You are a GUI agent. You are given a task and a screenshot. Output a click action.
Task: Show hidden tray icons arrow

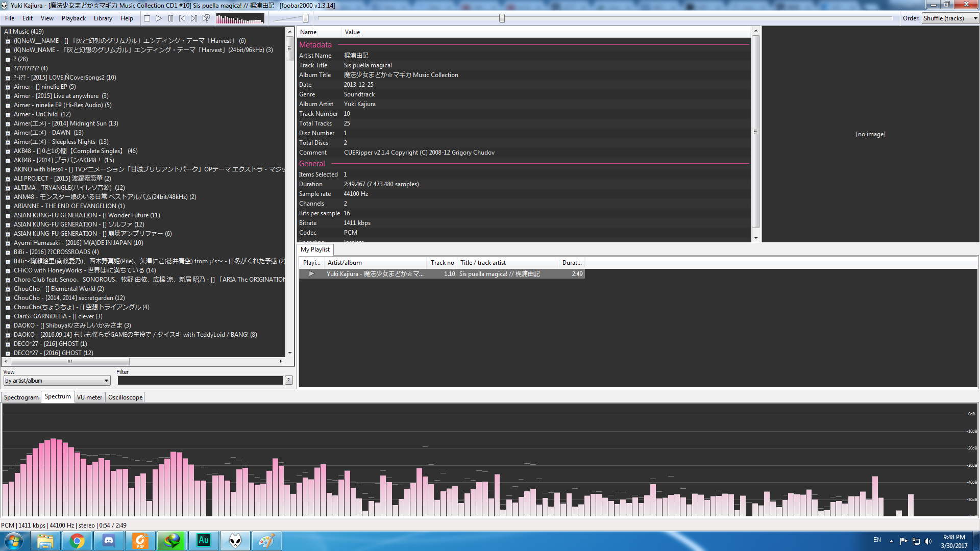tap(891, 541)
